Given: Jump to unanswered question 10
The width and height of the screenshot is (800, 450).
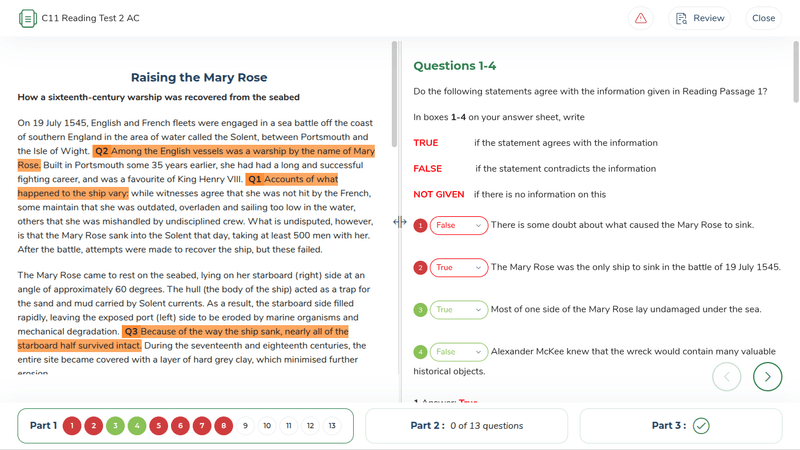Looking at the screenshot, I should tap(267, 426).
